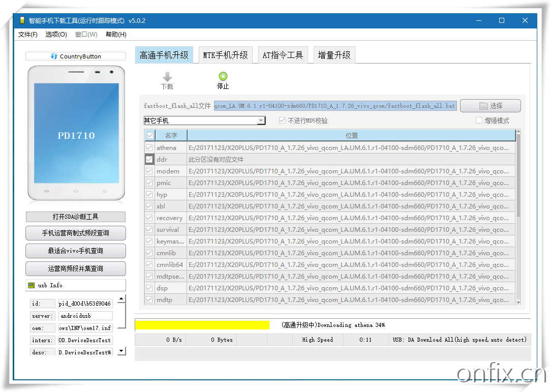Image resolution: width=551 pixels, height=392 pixels.
Task: Click the yellow download progress bar
Action: pyautogui.click(x=201, y=324)
